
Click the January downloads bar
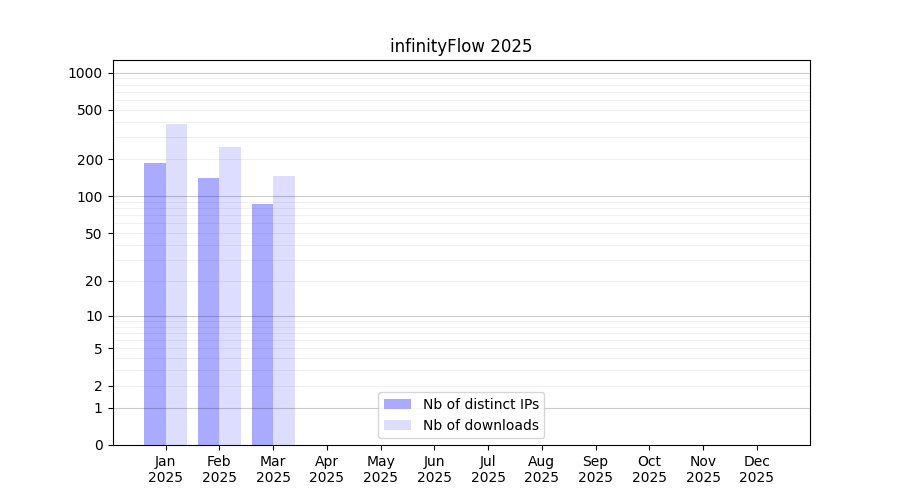click(x=176, y=285)
